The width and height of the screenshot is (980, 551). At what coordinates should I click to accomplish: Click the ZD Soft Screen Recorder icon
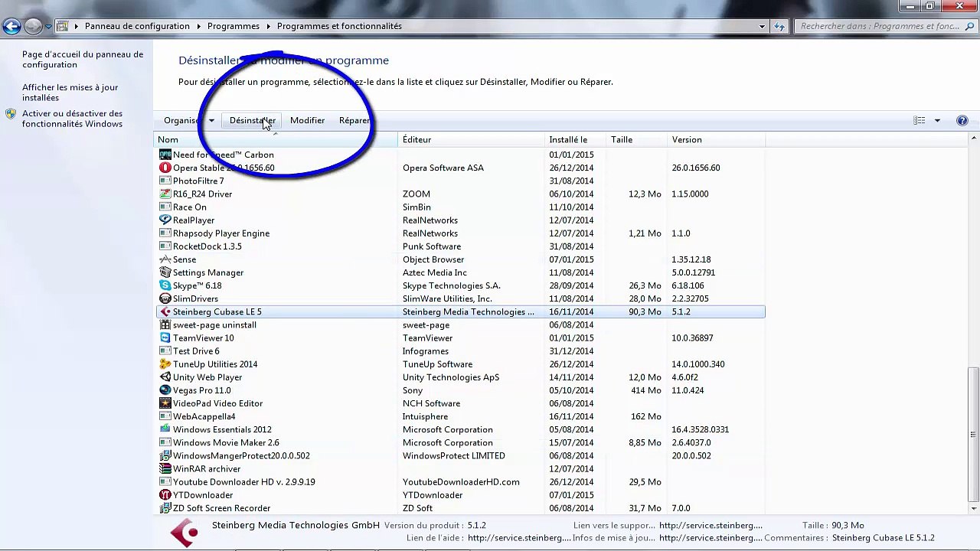tap(165, 508)
